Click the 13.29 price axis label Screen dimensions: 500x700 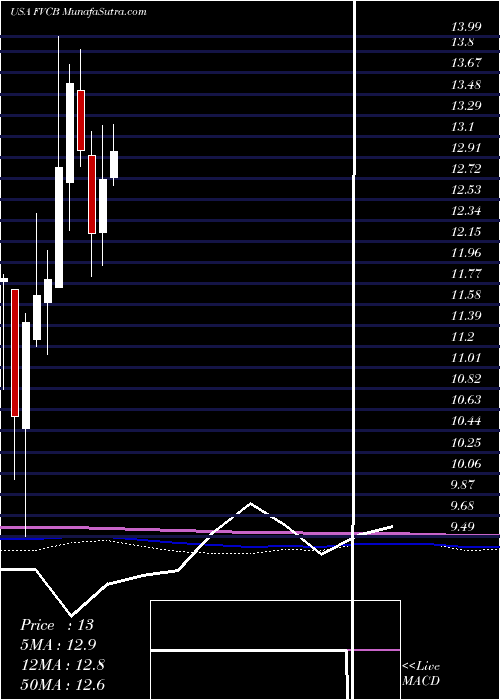466,105
